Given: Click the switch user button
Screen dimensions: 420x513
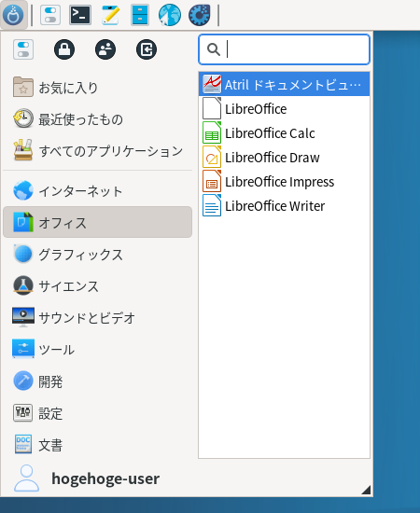Looking at the screenshot, I should tap(105, 49).
